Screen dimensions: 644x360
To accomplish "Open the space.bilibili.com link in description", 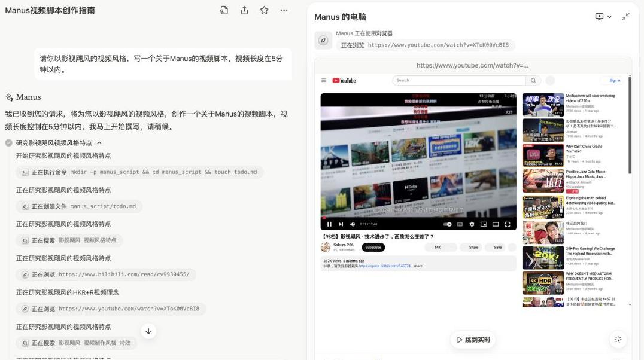I will click(x=384, y=266).
